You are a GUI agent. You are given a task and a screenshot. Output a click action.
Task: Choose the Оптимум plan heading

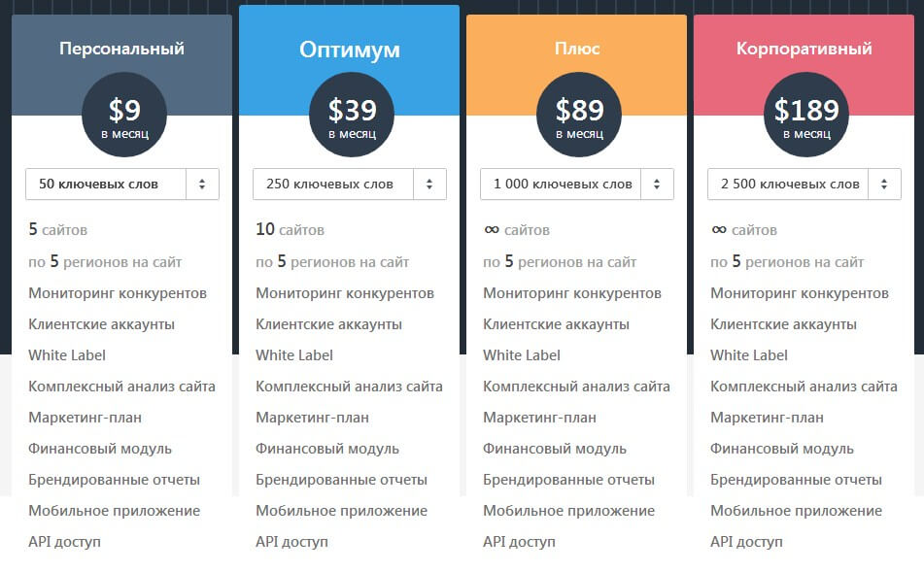click(349, 50)
